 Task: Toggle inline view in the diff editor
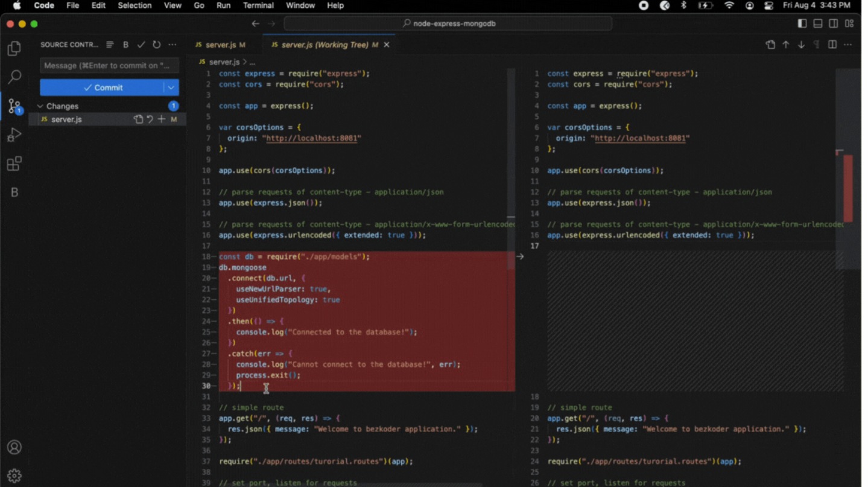832,44
